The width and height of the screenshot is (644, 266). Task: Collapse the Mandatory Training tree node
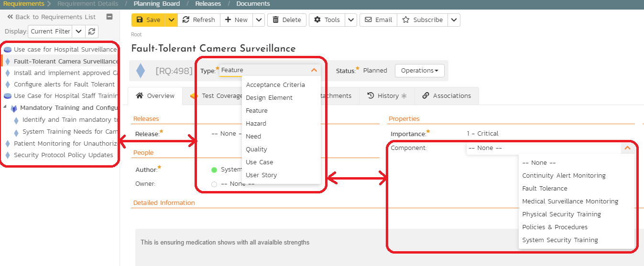(x=5, y=107)
